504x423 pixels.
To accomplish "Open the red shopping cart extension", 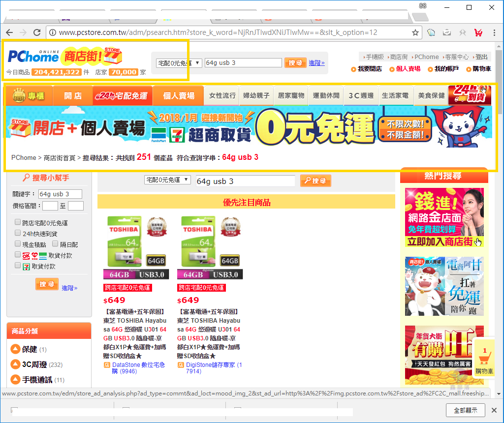I will [478, 32].
